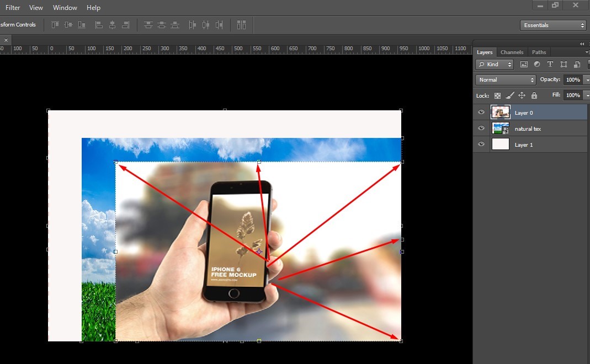The width and height of the screenshot is (590, 364).
Task: Open the Fill slider arrow
Action: click(x=587, y=95)
